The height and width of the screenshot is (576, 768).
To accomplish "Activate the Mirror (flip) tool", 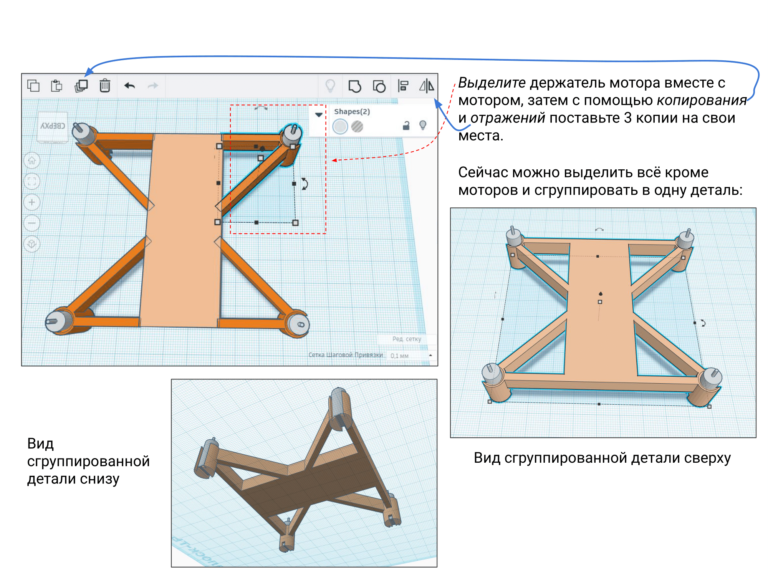I will click(427, 86).
